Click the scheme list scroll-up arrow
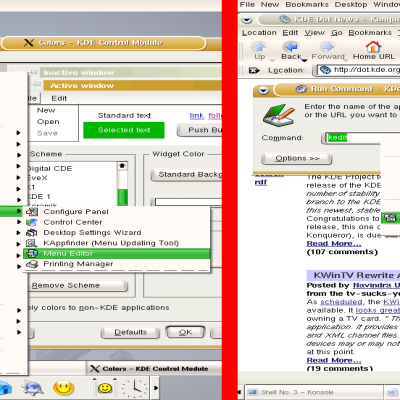The width and height of the screenshot is (400, 400). 122,165
